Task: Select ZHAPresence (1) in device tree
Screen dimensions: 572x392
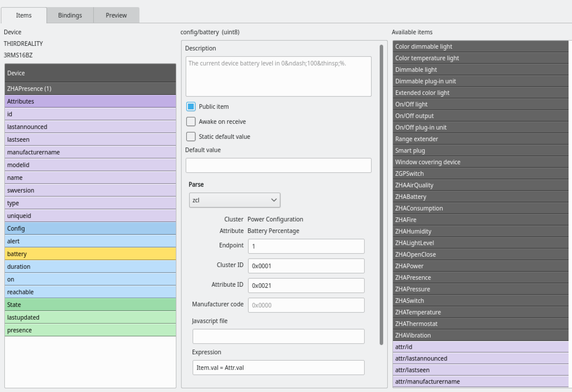Action: (90, 89)
